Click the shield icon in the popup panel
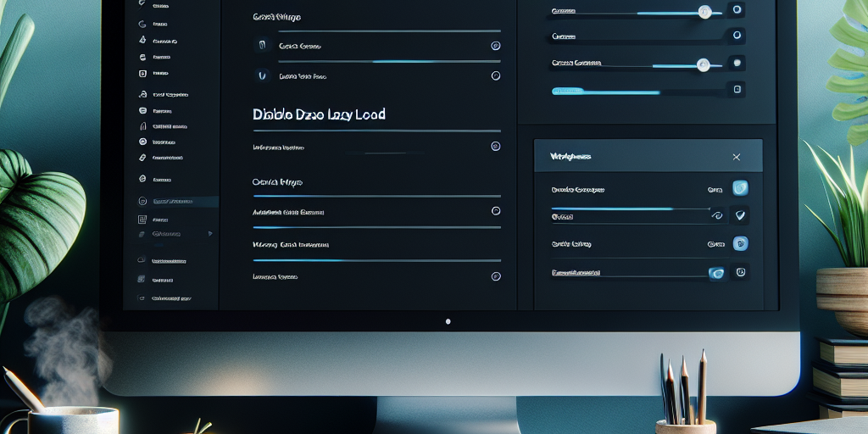 click(x=739, y=215)
